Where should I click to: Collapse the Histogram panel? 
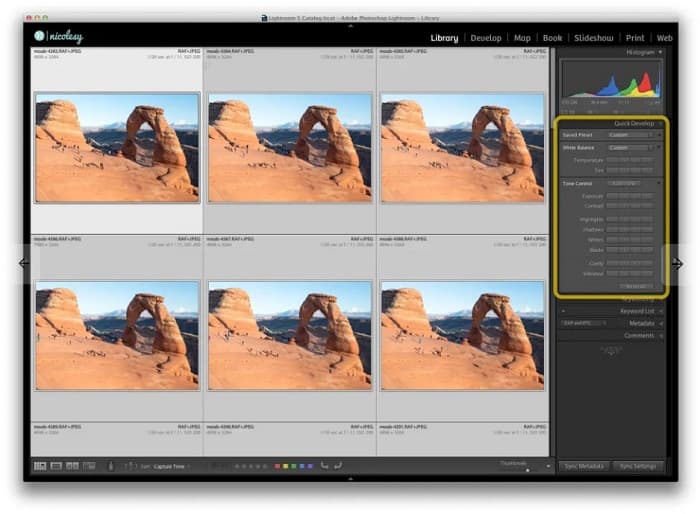(660, 52)
